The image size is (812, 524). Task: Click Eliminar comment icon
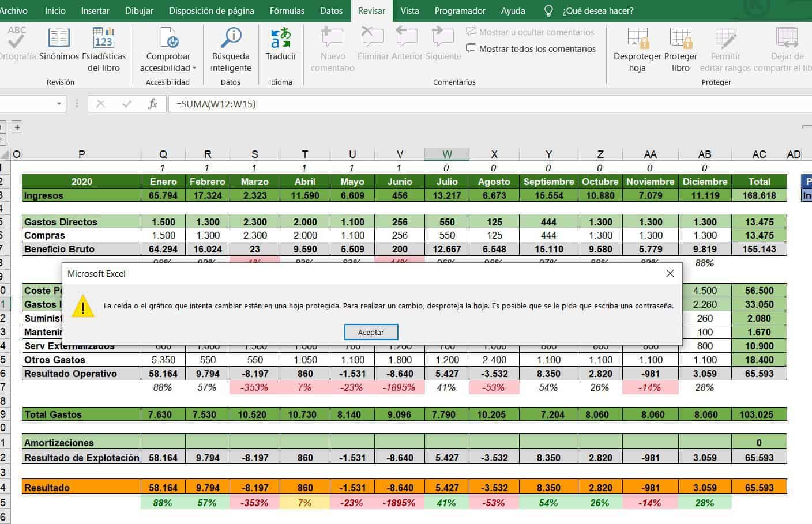372,37
